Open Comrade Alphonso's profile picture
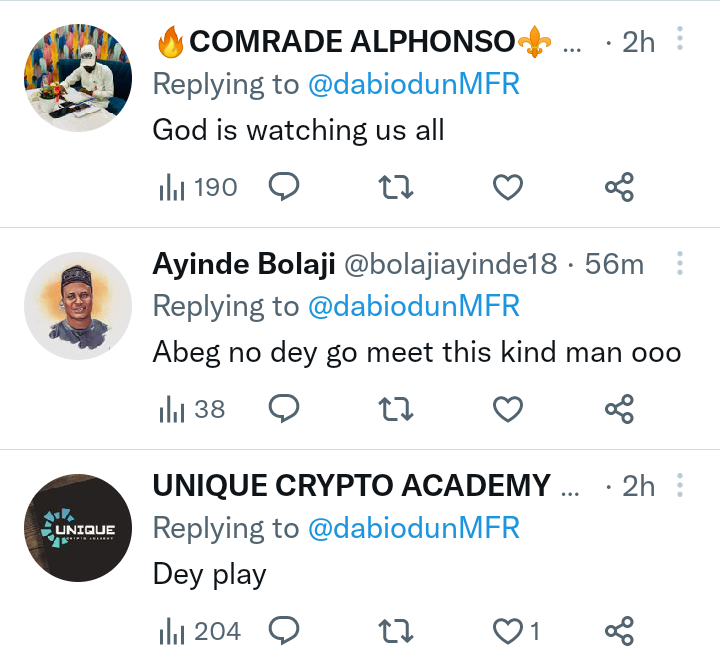 [78, 78]
